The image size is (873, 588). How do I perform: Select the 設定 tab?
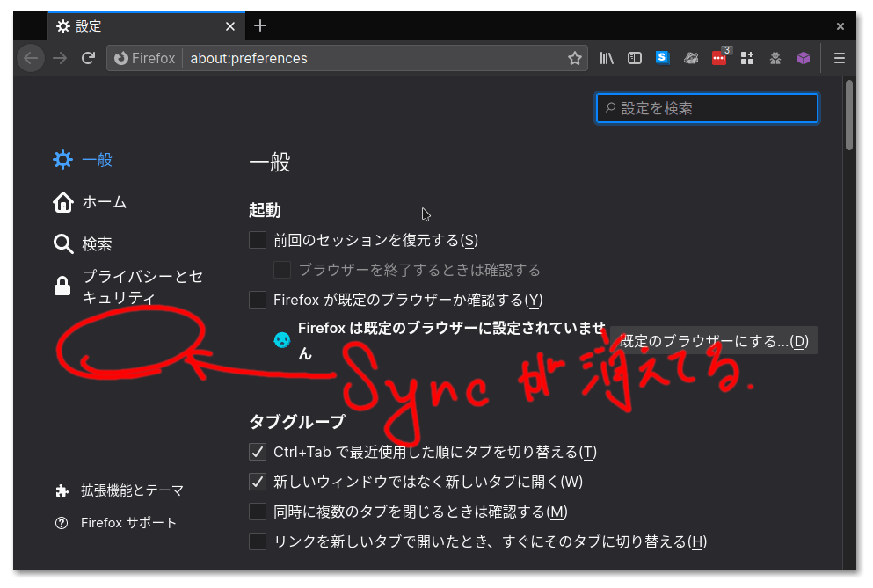click(x=146, y=26)
